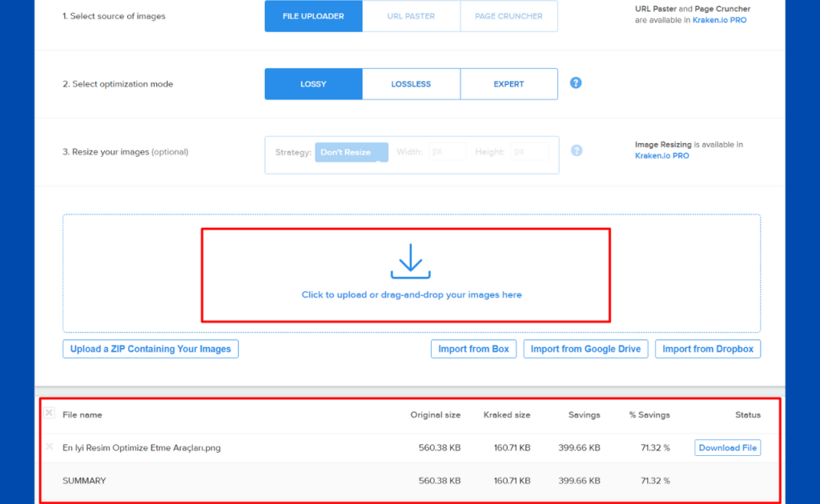Screen dimensions: 820x504
Task: Click Upload a ZIP Containing Your Images
Action: [151, 349]
